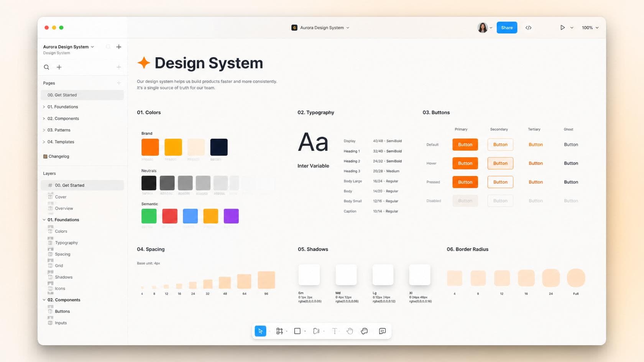Click the green Semantic swatch
The width and height of the screenshot is (644, 362).
149,216
